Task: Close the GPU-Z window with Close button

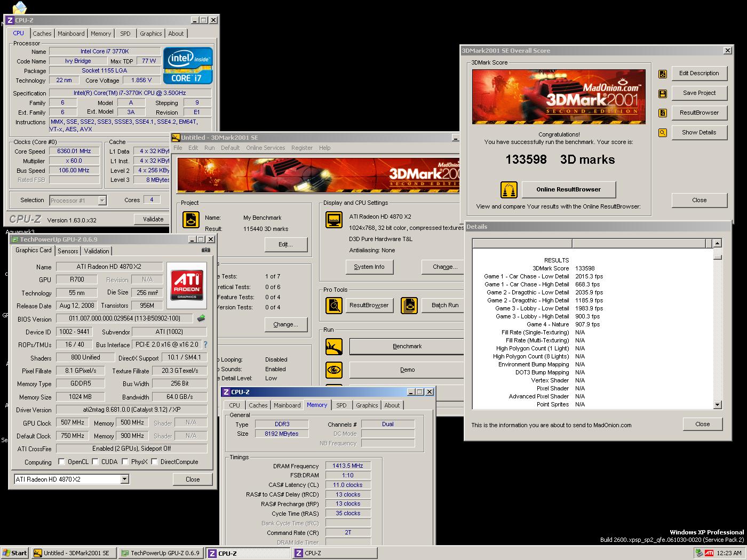Action: 193,479
